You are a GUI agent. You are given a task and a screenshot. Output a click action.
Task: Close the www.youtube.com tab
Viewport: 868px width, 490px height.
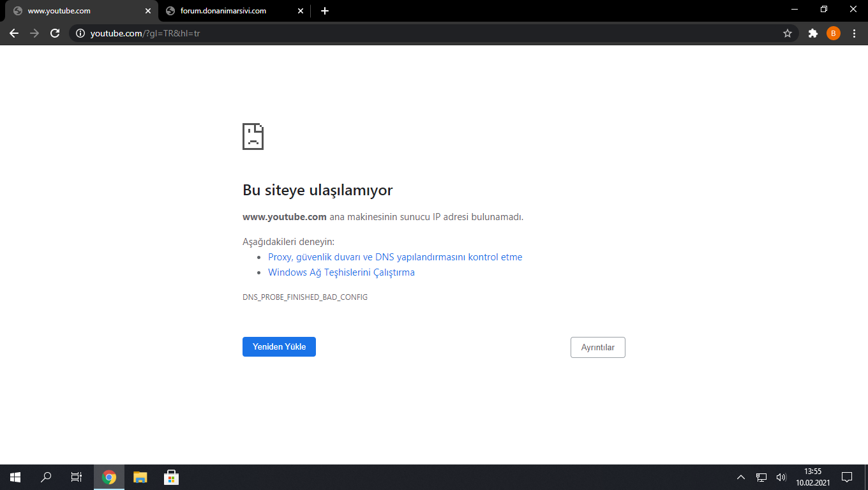click(x=148, y=11)
